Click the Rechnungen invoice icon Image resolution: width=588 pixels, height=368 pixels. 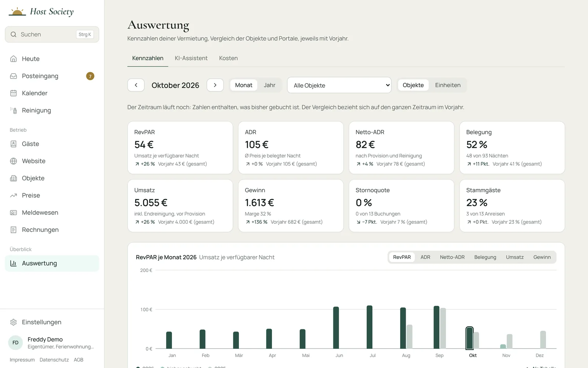14,230
